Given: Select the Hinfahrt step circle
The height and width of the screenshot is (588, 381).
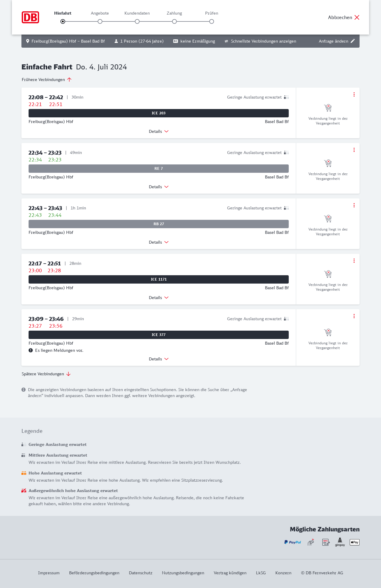Looking at the screenshot, I should click(x=63, y=21).
